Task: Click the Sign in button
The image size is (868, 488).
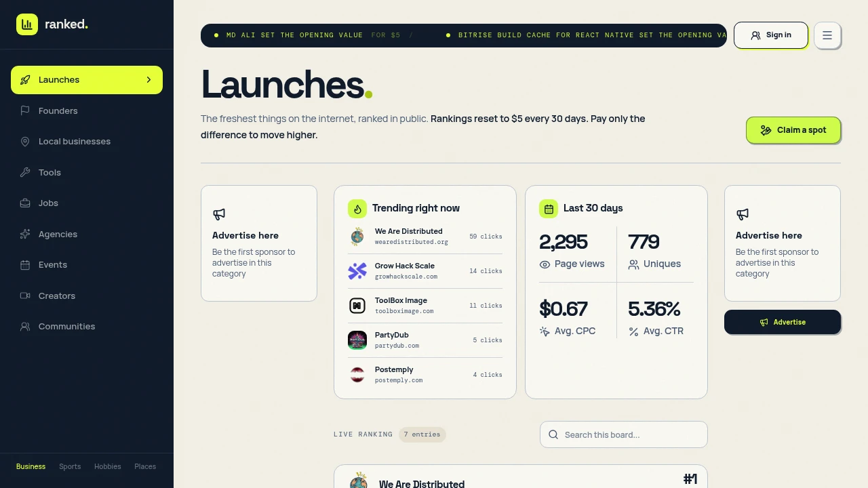Action: pos(771,35)
